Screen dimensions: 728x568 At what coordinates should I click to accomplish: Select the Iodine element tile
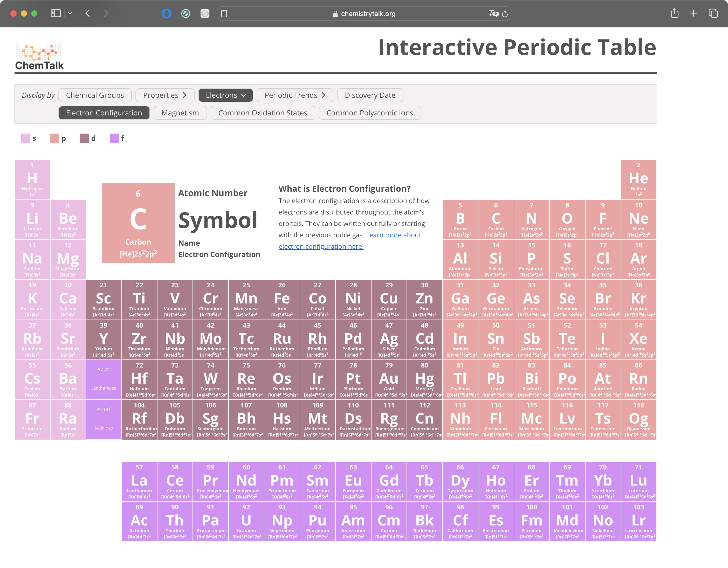[603, 340]
